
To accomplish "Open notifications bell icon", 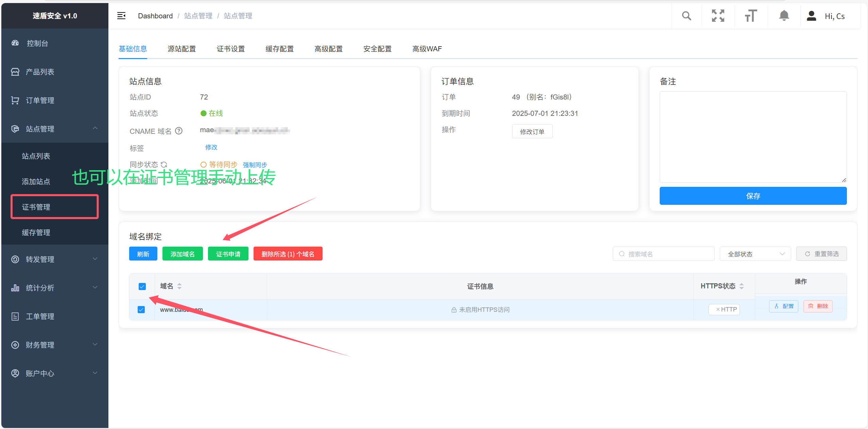I will [784, 16].
